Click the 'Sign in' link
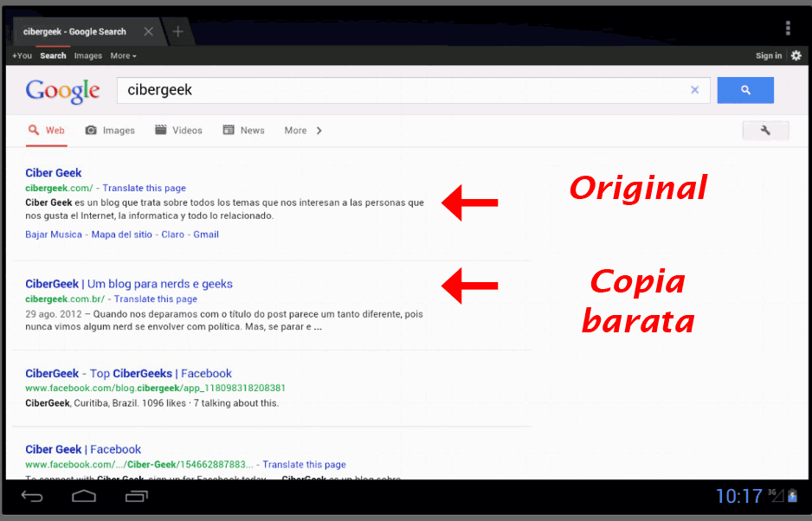The height and width of the screenshot is (521, 812). click(768, 55)
